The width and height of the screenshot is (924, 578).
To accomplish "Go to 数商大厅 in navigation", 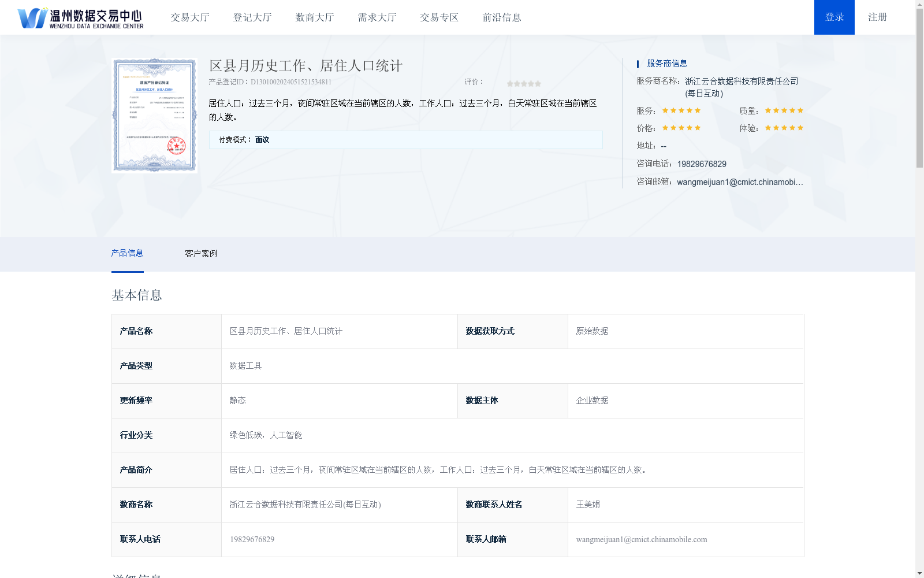I will pos(315,17).
